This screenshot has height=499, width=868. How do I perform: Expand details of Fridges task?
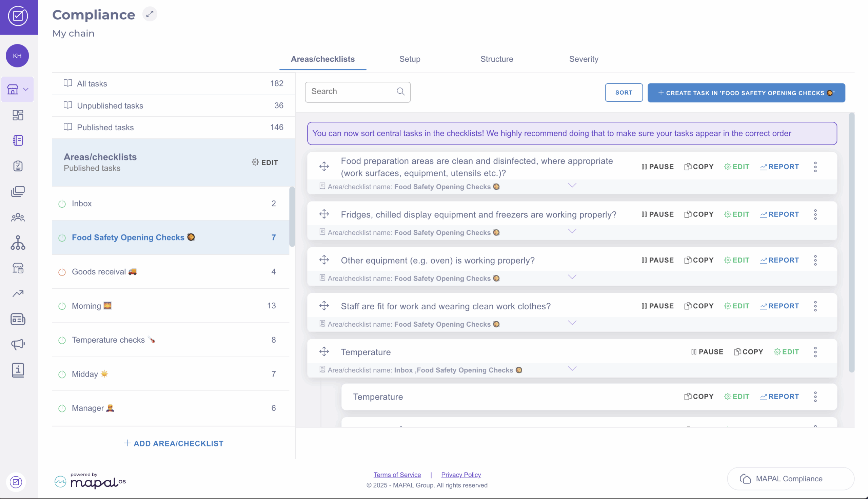(x=572, y=231)
